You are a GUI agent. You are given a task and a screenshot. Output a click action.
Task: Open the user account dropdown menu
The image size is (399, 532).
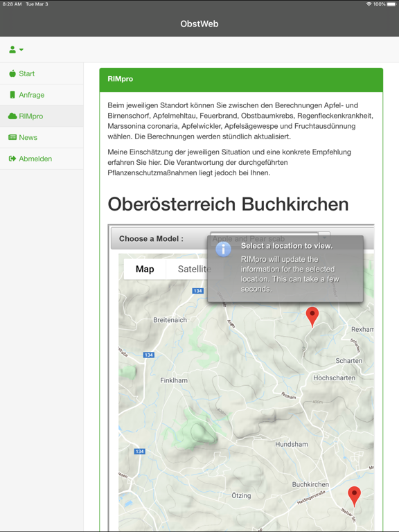pyautogui.click(x=16, y=50)
